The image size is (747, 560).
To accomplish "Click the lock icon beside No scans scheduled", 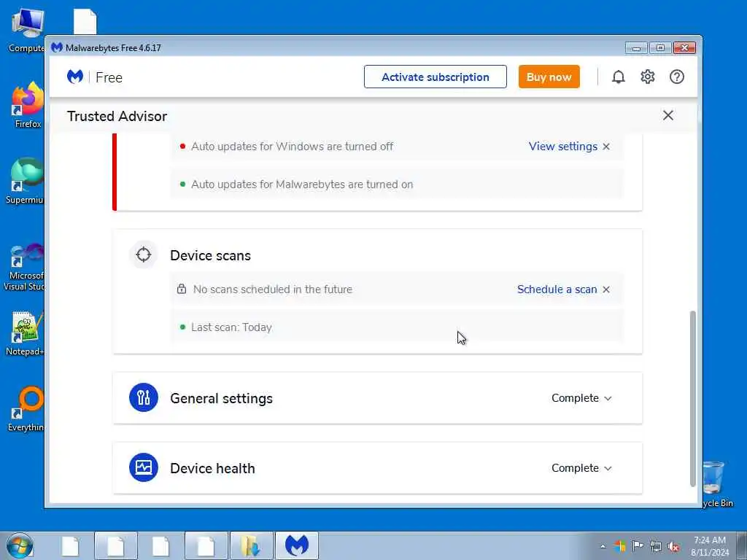I will click(182, 289).
